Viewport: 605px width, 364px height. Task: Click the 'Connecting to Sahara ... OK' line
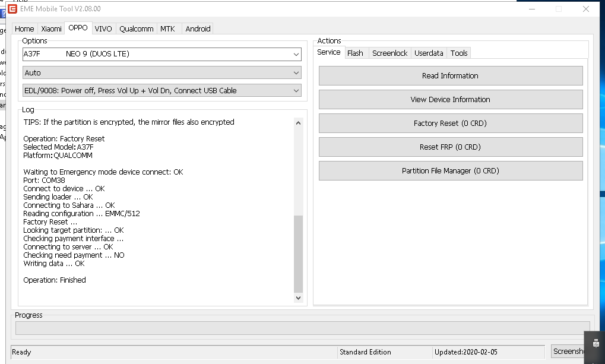[69, 205]
